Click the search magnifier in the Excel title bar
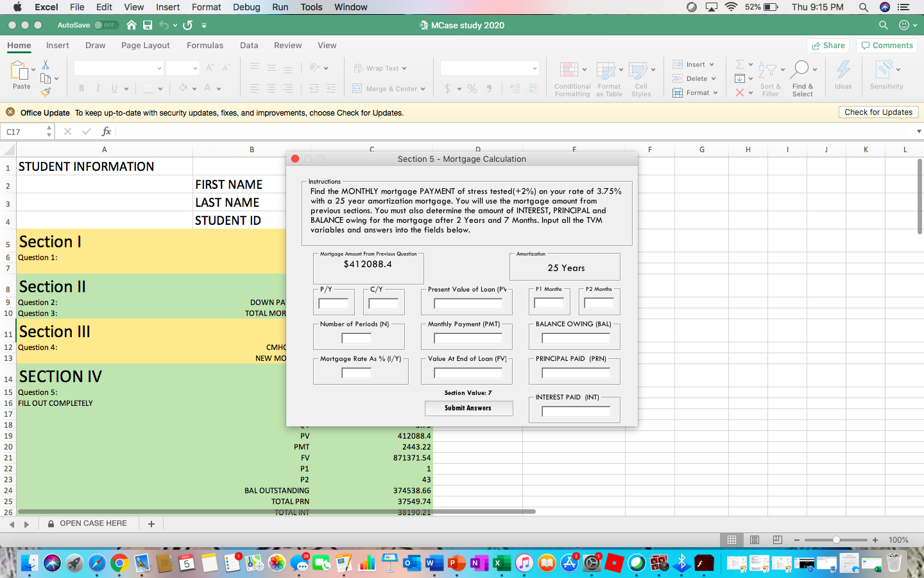924x578 pixels. tap(884, 25)
